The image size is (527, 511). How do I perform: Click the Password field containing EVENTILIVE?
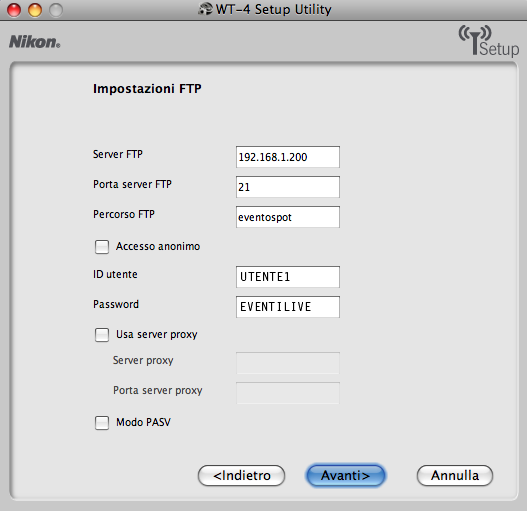[x=288, y=307]
